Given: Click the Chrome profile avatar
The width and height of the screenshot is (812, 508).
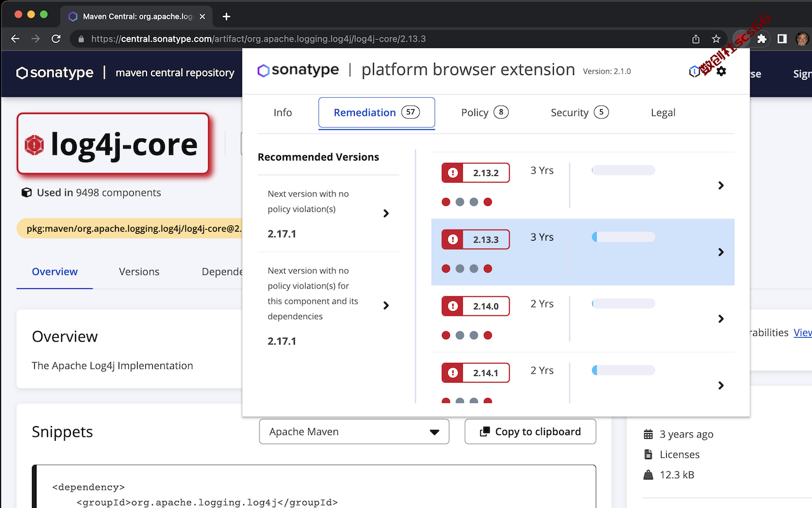Looking at the screenshot, I should coord(802,39).
